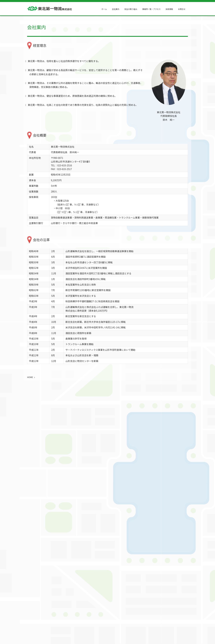The width and height of the screenshot is (215, 644).
Task: Click the 事業所数 value 5か所
Action: click(54, 186)
